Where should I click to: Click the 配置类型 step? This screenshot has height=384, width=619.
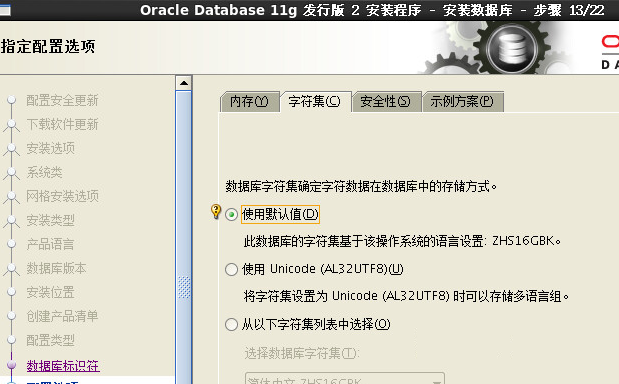tap(50, 340)
